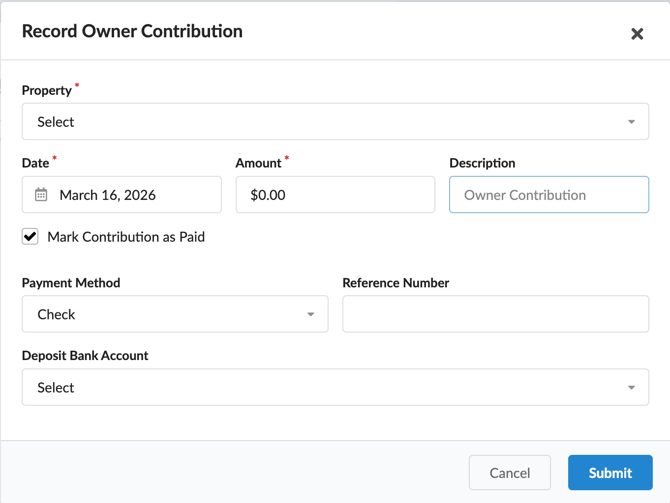Focus the Amount field showing $0.00

pos(335,194)
